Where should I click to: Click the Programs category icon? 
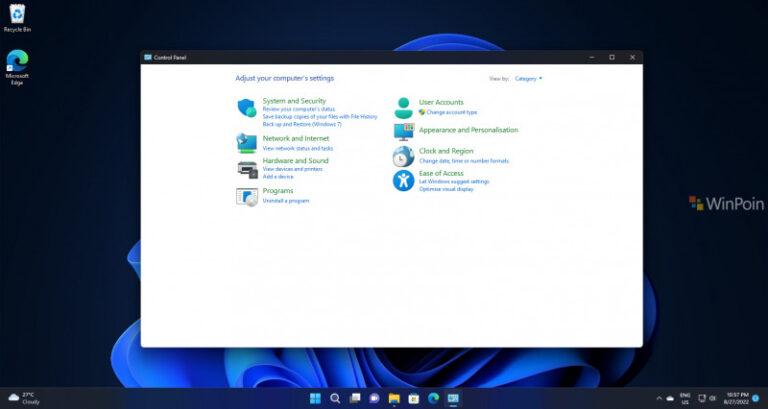pyautogui.click(x=246, y=195)
